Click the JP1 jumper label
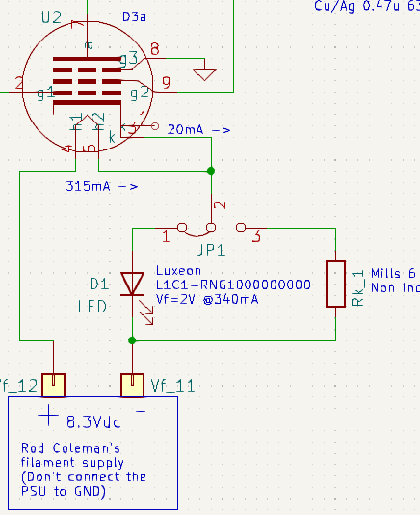This screenshot has height=515, width=420. click(212, 251)
